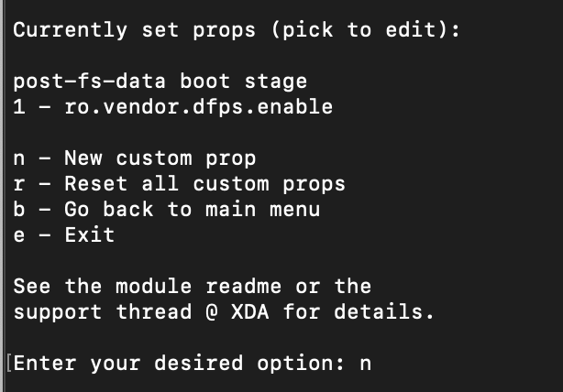Select the 'New custom prop' option text
Screen dimensions: 563x392
click(x=160, y=158)
